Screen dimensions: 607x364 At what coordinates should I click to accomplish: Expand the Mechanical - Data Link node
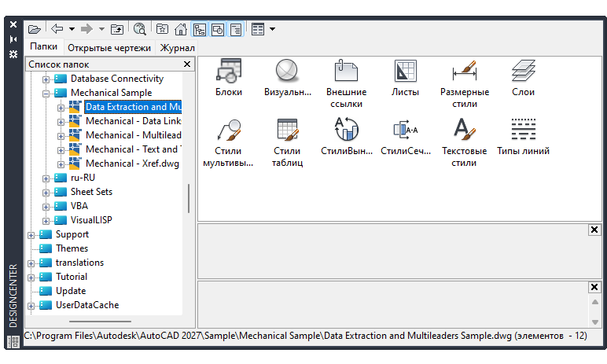61,122
